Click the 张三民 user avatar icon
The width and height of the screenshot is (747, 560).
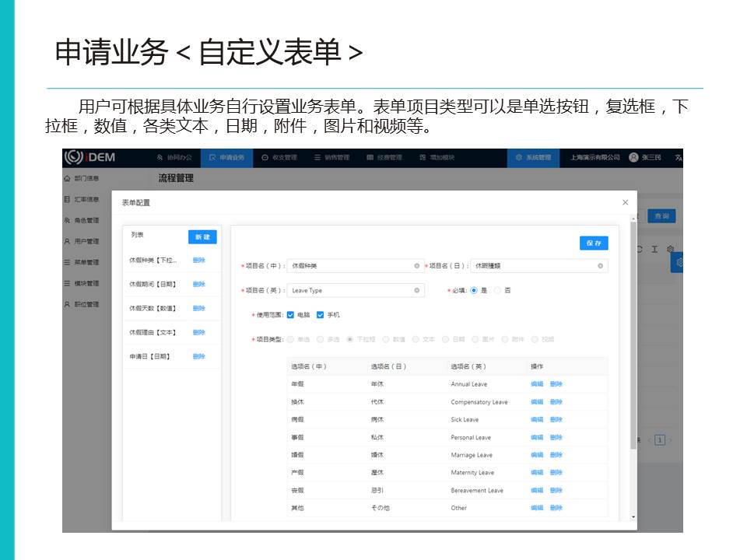pyautogui.click(x=633, y=157)
